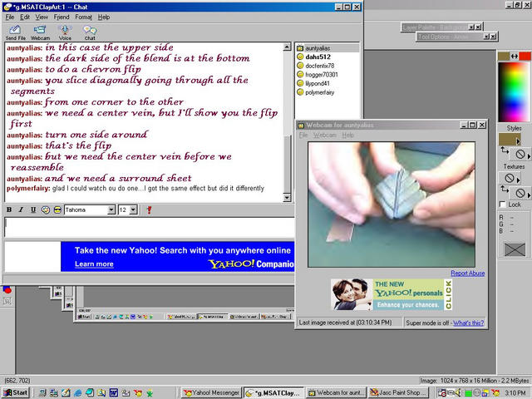Click the What's this? link

point(468,323)
